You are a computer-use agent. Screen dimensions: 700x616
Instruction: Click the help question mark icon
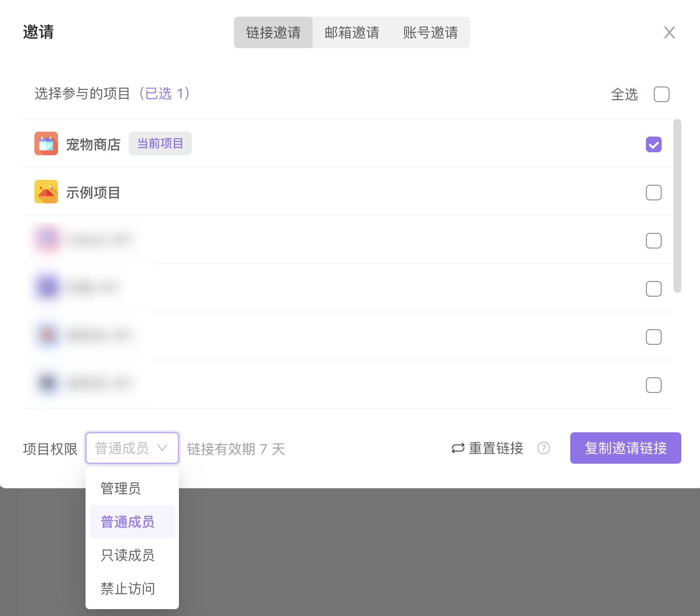(x=544, y=448)
